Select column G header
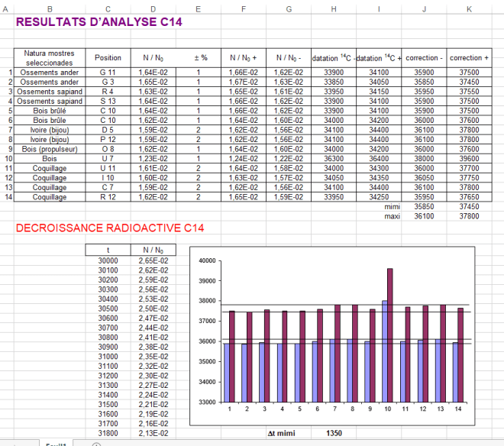Image resolution: width=504 pixels, height=446 pixels. (x=289, y=9)
